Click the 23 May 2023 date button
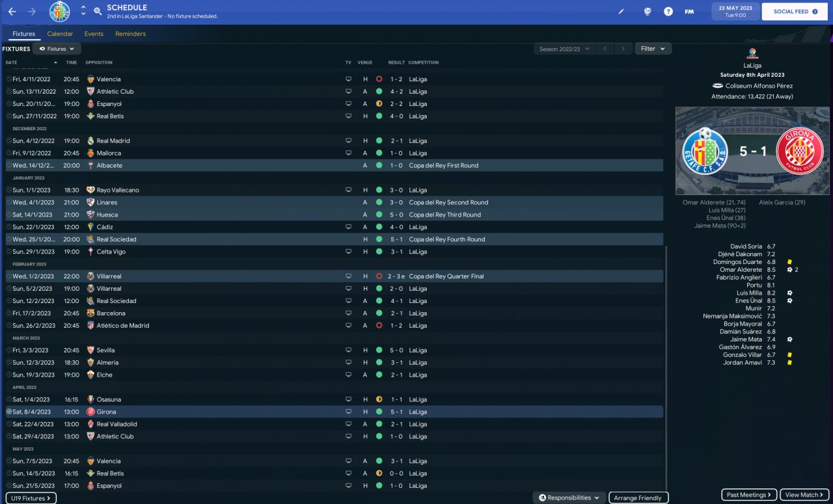Image resolution: width=833 pixels, height=504 pixels. click(x=735, y=12)
